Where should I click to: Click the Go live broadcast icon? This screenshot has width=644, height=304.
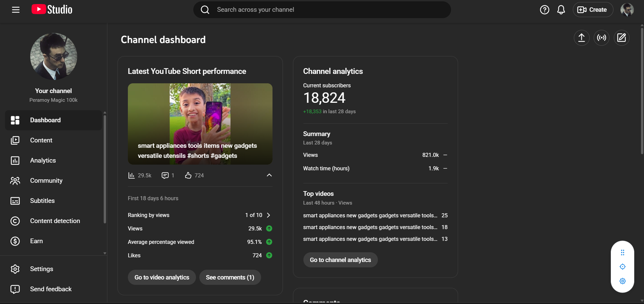click(601, 38)
